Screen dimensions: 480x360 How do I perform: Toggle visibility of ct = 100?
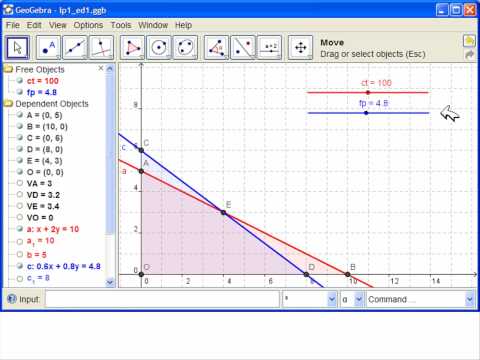tap(20, 81)
